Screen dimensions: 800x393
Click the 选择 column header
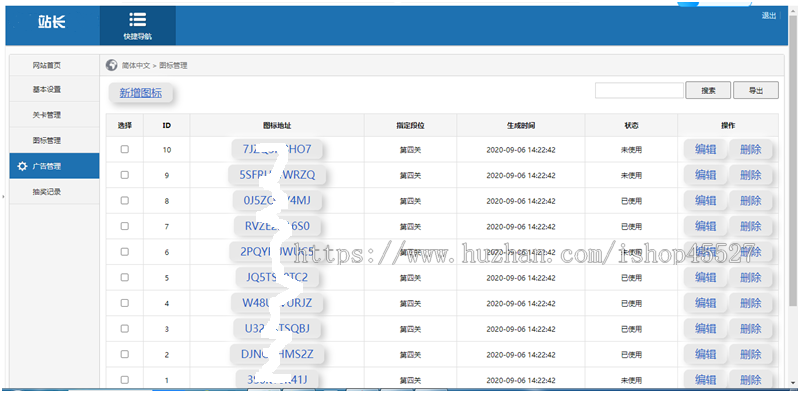124,125
